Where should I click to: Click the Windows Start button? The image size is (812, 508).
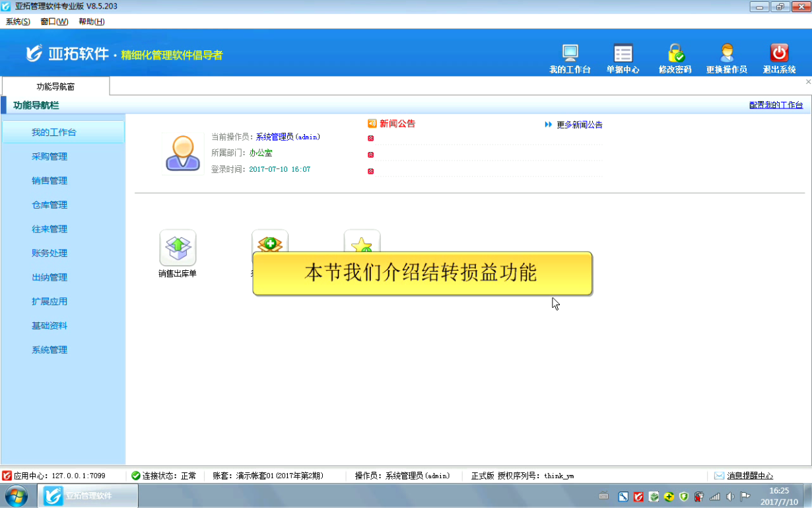(x=16, y=495)
